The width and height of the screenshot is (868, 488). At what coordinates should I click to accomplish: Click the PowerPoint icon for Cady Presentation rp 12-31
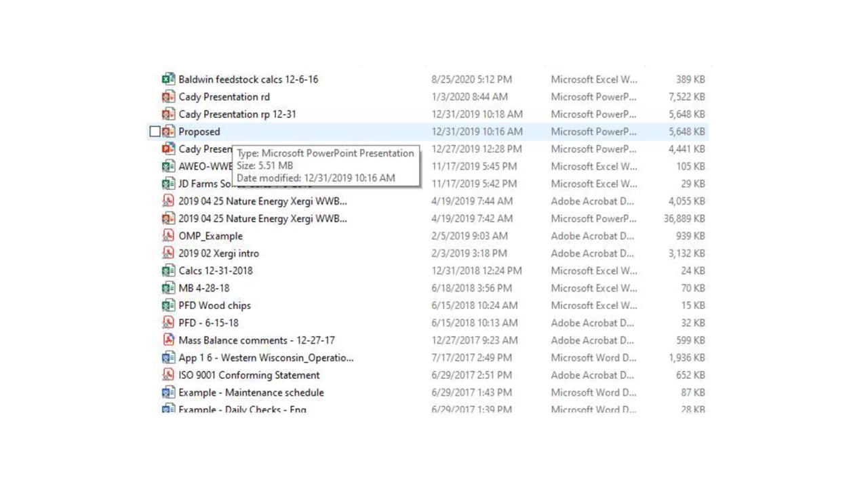pyautogui.click(x=168, y=114)
